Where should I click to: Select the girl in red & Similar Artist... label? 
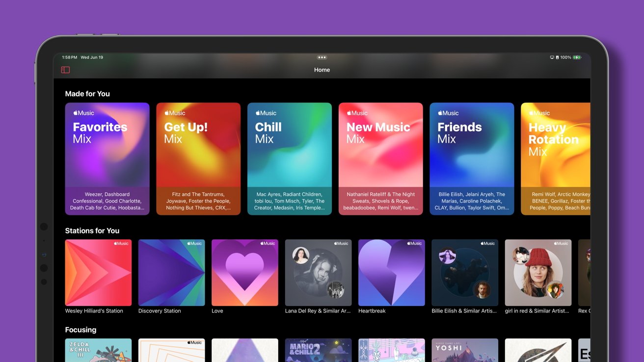click(537, 311)
